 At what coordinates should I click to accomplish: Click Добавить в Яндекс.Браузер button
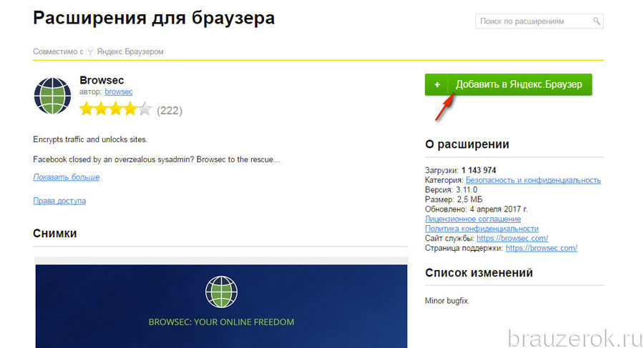(x=509, y=84)
